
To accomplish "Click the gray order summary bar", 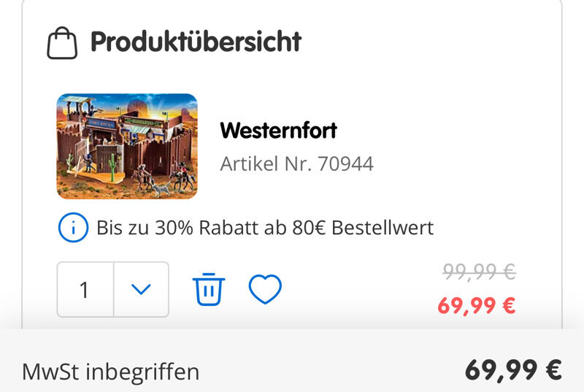I will 292,361.
